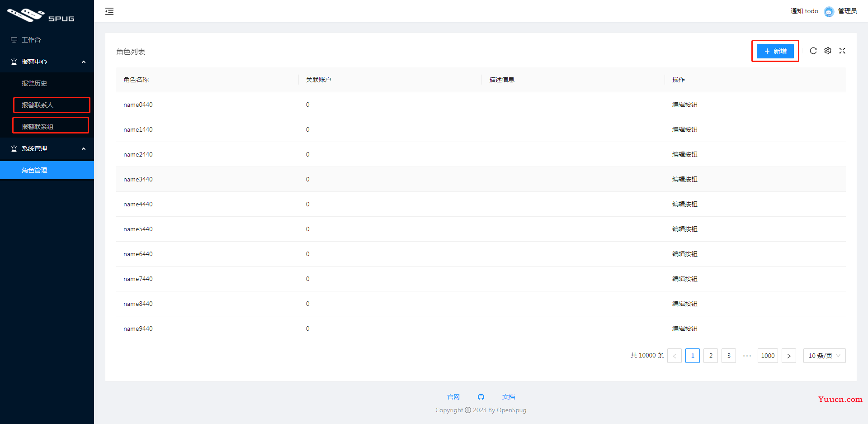Image resolution: width=868 pixels, height=424 pixels.
Task: Click the 通知 todo item in header
Action: 804,11
